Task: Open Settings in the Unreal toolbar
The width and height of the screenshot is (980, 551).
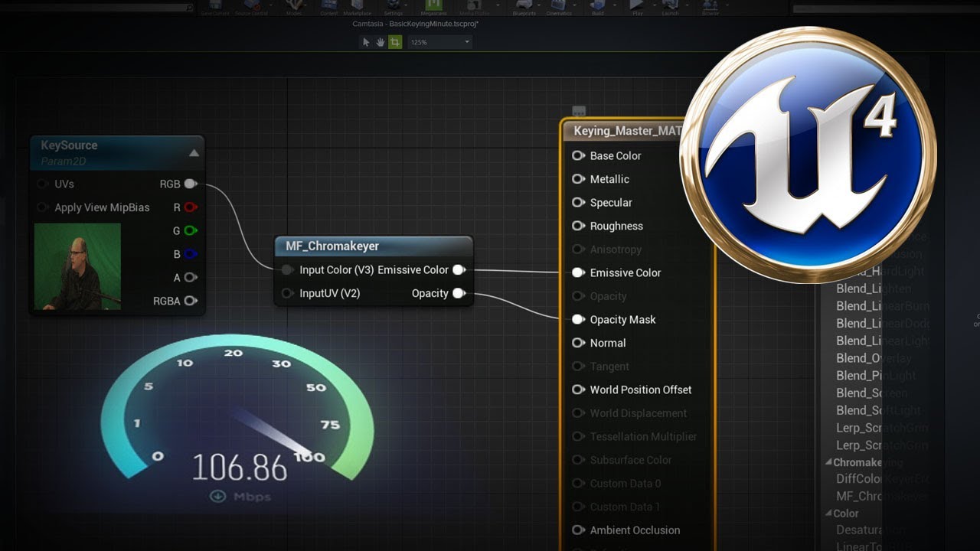Action: coord(394,7)
